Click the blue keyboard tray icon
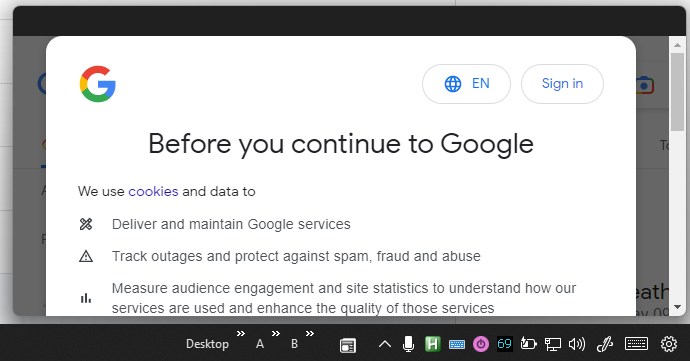 [x=457, y=344]
